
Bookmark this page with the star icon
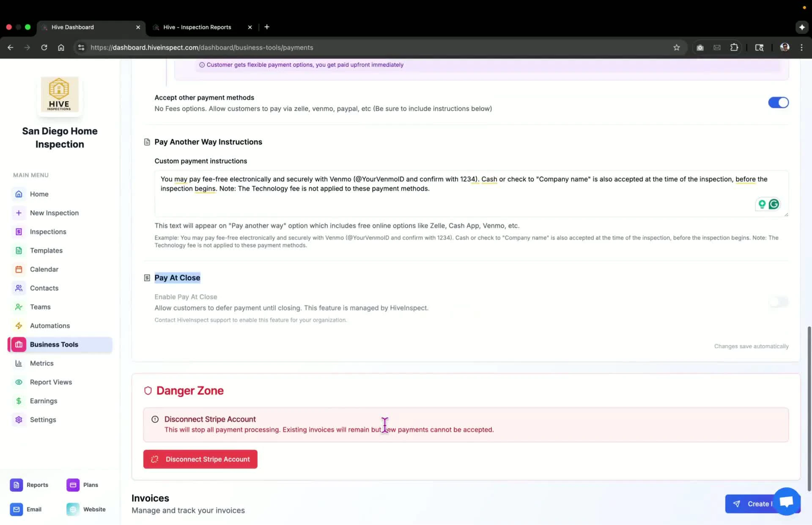(677, 47)
